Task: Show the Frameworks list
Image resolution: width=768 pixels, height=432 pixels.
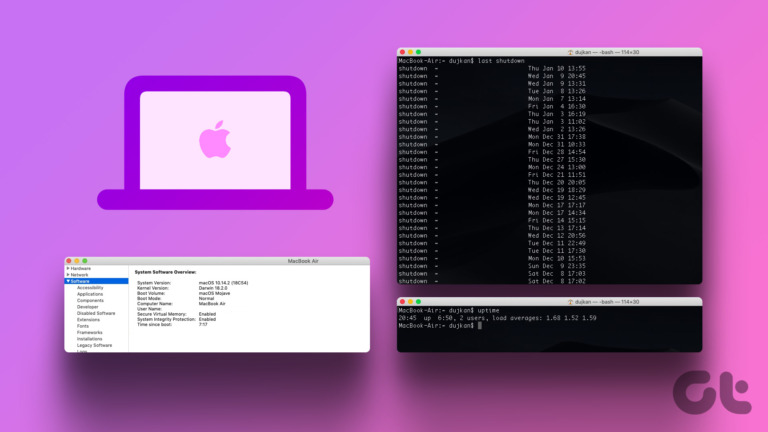Action: click(90, 333)
